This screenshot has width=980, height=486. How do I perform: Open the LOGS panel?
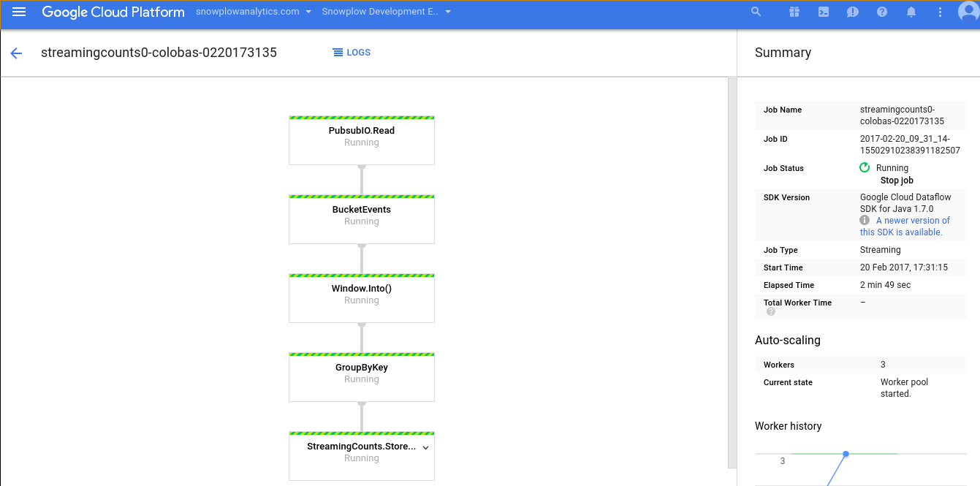[x=352, y=53]
